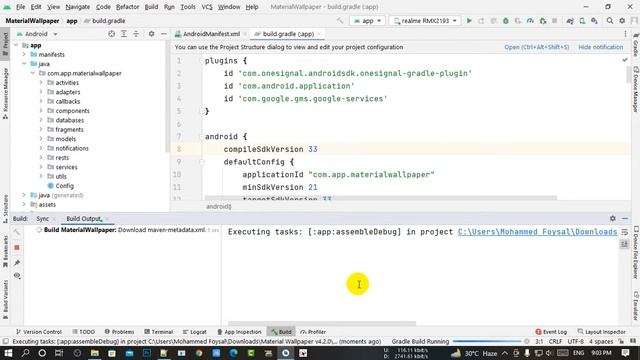Image resolution: width=640 pixels, height=360 pixels.
Task: Open Windows notification center icon
Action: tap(625, 353)
